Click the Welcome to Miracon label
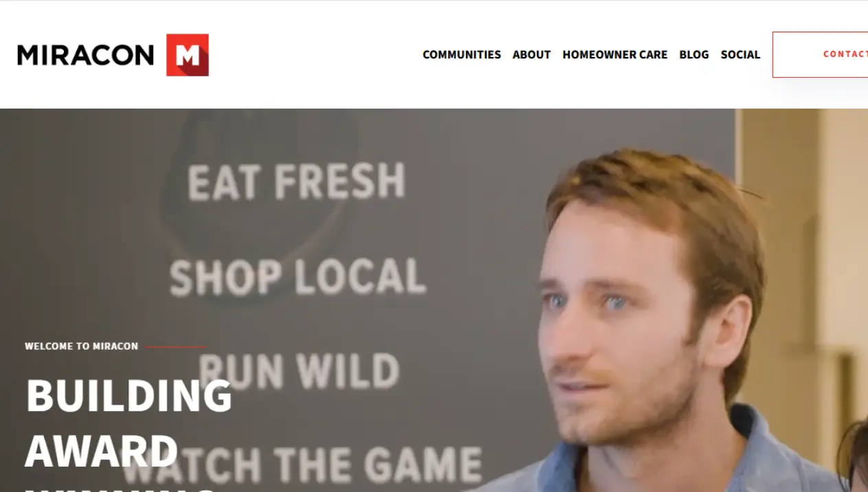Screen dimensions: 868x492 82,346
